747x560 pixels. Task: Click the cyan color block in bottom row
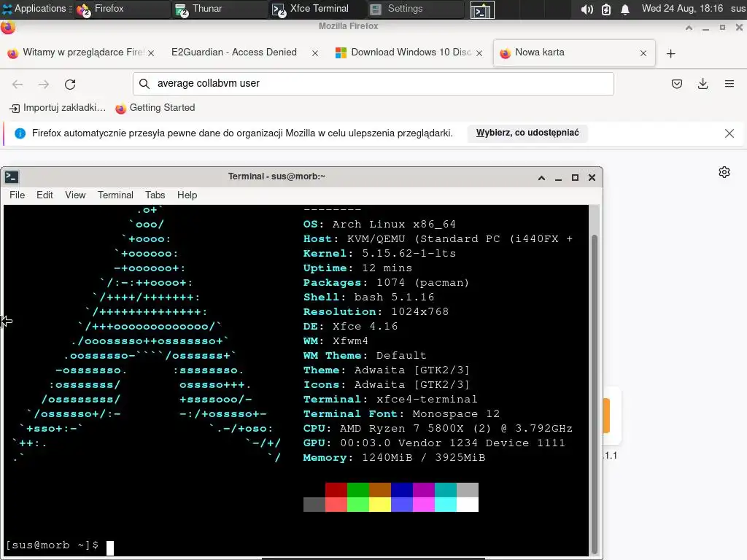pos(446,505)
